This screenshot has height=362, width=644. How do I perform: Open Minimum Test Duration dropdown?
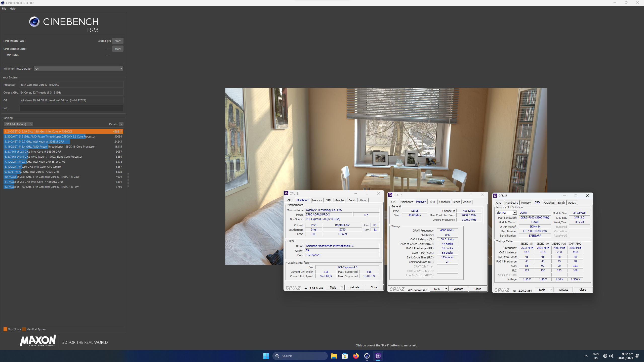pyautogui.click(x=78, y=68)
